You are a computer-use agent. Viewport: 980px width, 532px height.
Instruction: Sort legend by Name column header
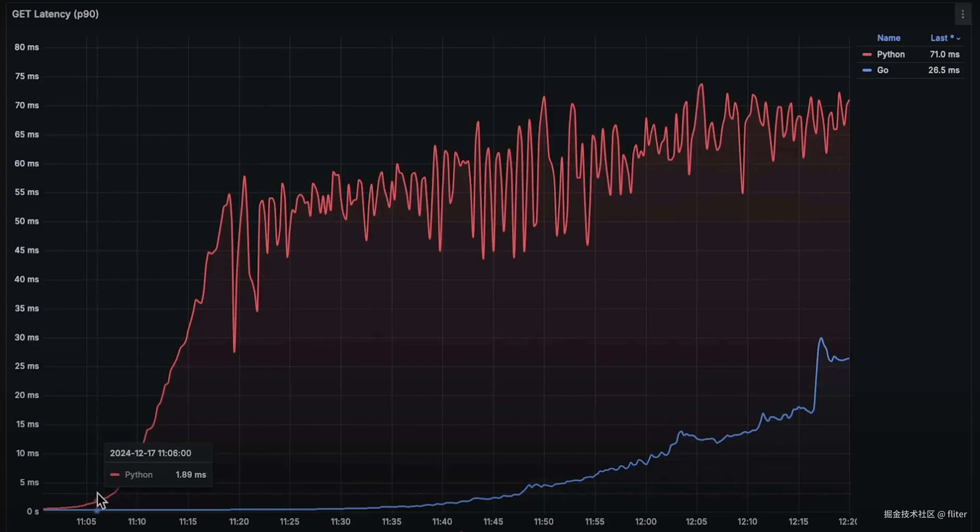(x=888, y=38)
